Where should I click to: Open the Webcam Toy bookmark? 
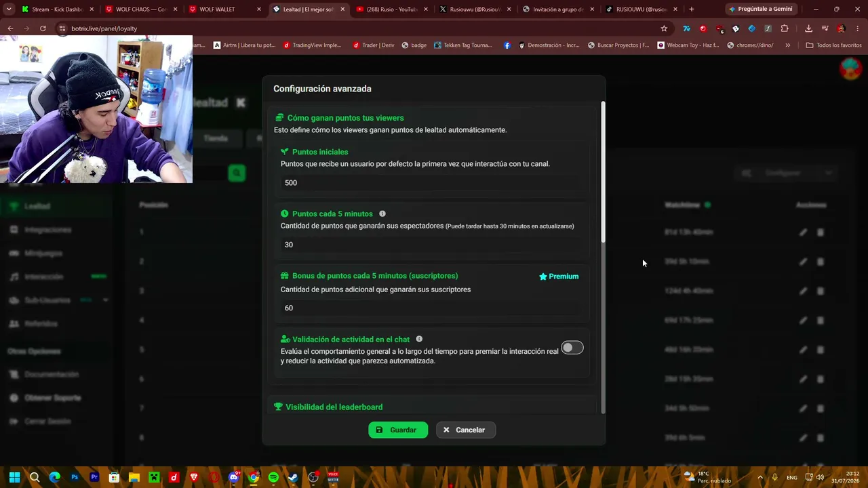(x=688, y=45)
